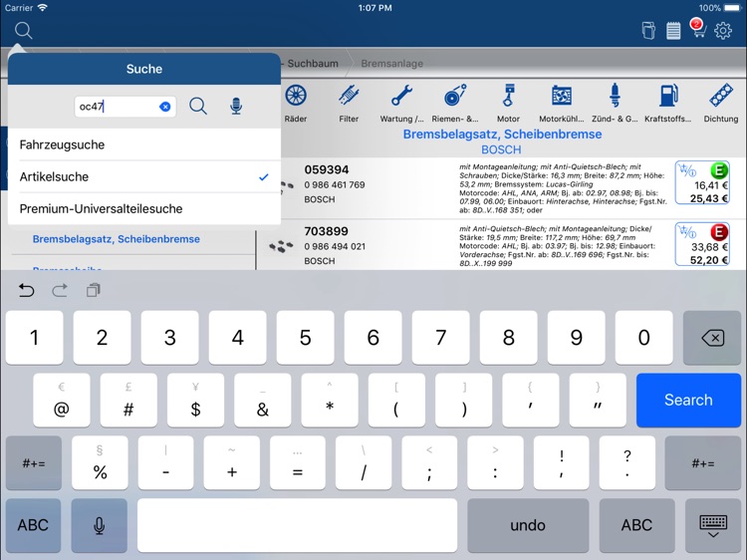Select Artikelsuche search mode
This screenshot has height=560, width=747.
pos(144,176)
